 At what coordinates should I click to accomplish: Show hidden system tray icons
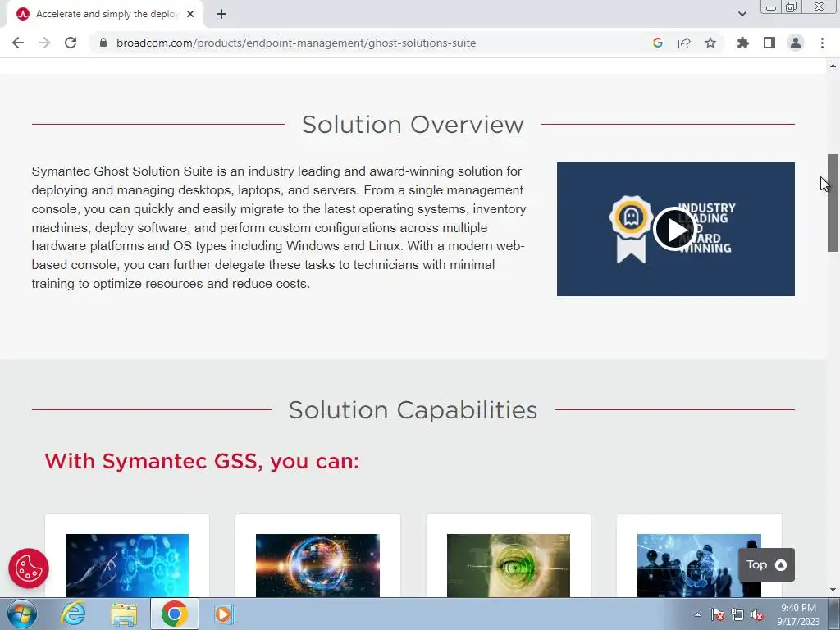click(697, 614)
